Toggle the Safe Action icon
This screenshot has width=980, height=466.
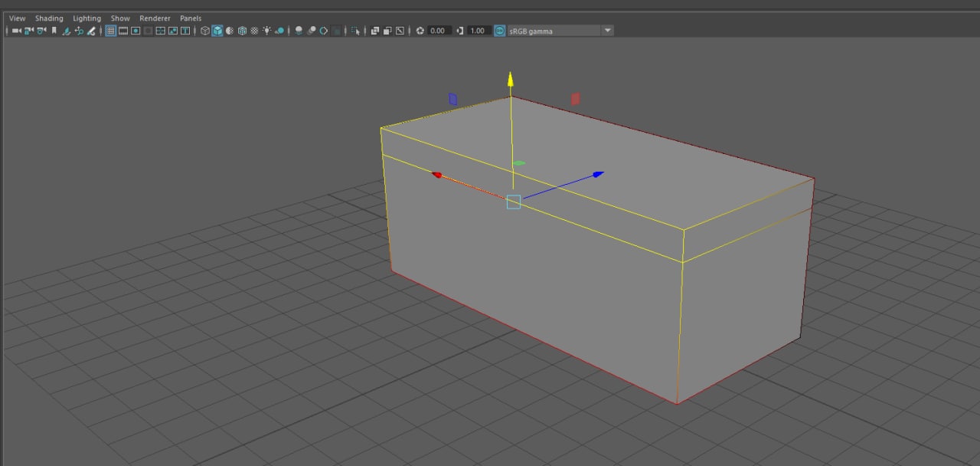click(172, 31)
